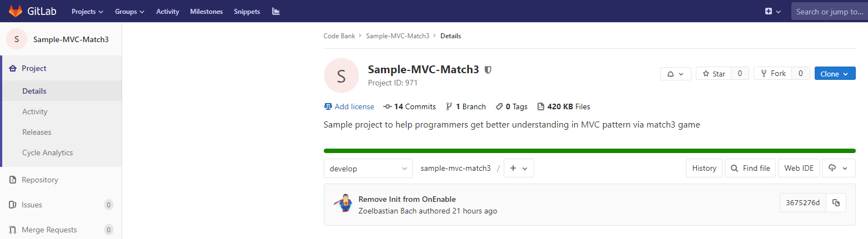The height and width of the screenshot is (239, 868).
Task: Open the notification bell dropdown
Action: click(x=675, y=74)
